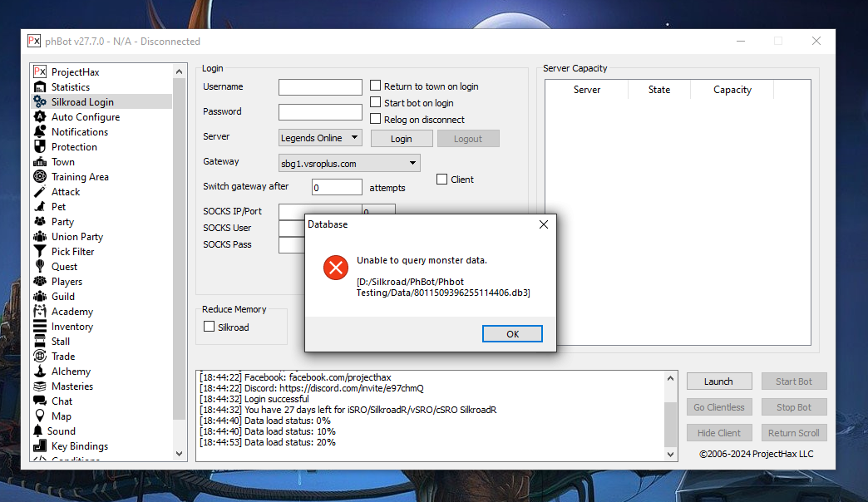Select the Attack configuration section
868x502 pixels.
point(66,191)
